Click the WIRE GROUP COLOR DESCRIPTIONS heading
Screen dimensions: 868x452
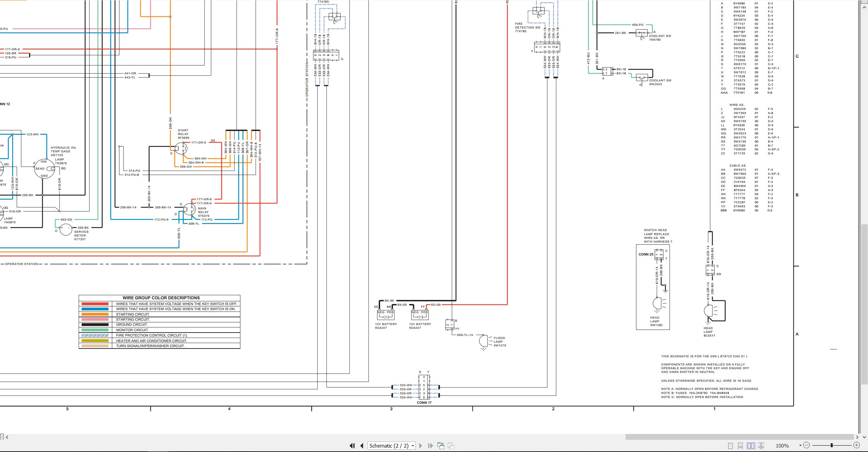(161, 298)
